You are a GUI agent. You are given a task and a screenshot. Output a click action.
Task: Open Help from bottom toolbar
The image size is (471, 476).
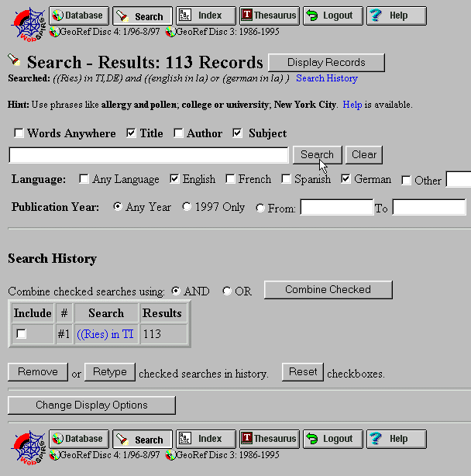[397, 439]
